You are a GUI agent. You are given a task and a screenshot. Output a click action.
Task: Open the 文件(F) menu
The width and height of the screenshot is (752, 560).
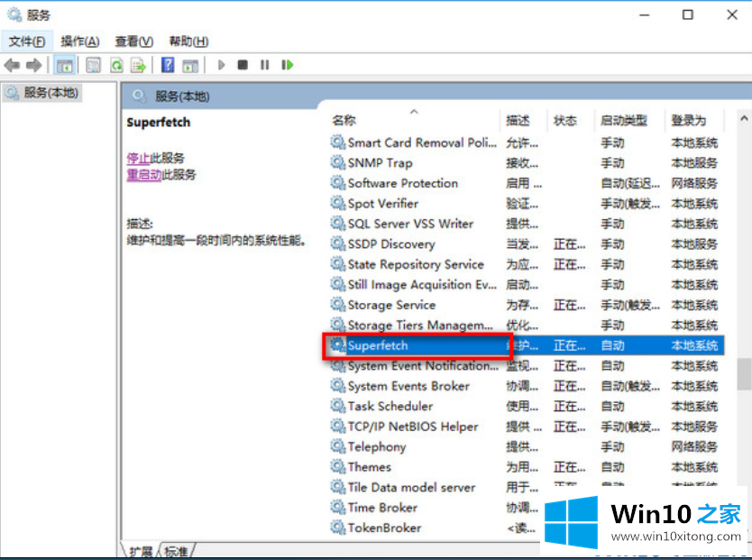point(27,41)
